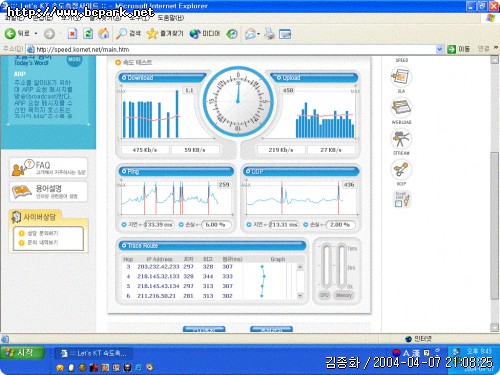500x375 pixels.
Task: Expand the address bar URL dropdown
Action: point(439,49)
